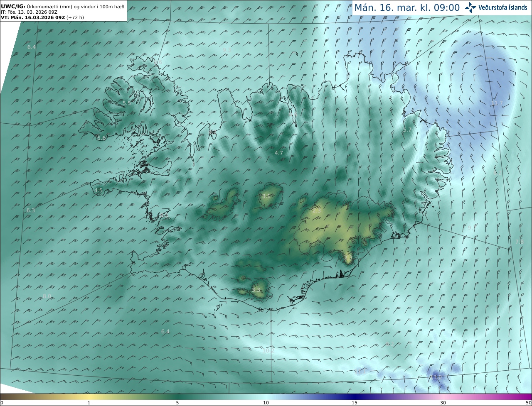Screen dimensions: 532x406
Task: Click the 8.0 value label on the map
Action: coord(47,296)
